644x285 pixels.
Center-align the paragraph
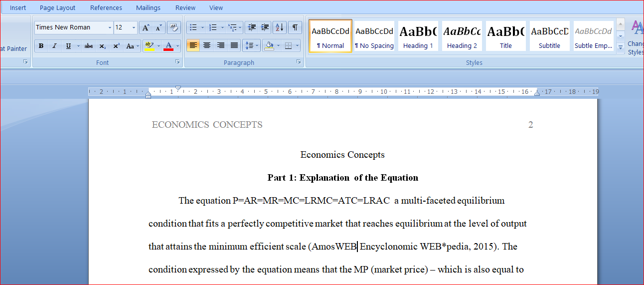[x=207, y=45]
